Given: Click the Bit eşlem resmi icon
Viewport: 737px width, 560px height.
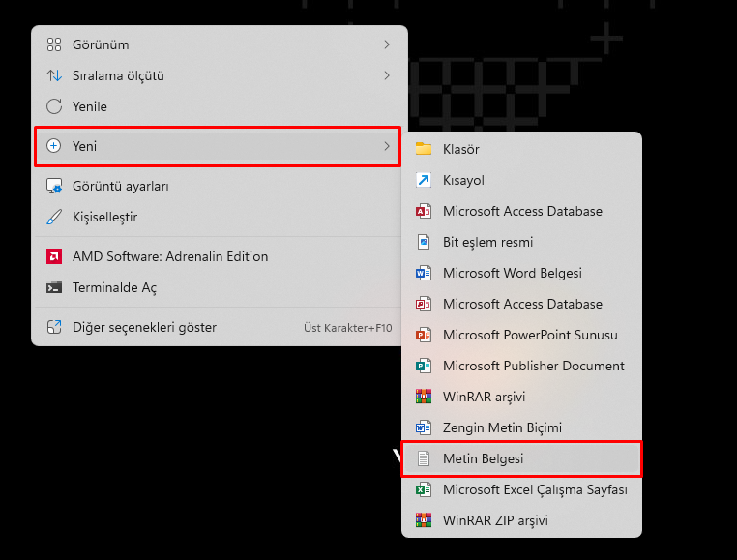Looking at the screenshot, I should click(x=423, y=242).
